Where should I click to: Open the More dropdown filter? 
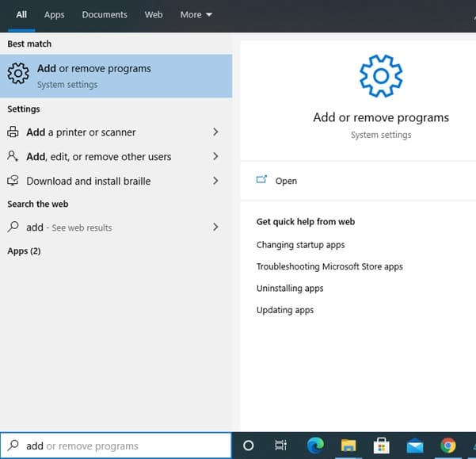point(196,14)
